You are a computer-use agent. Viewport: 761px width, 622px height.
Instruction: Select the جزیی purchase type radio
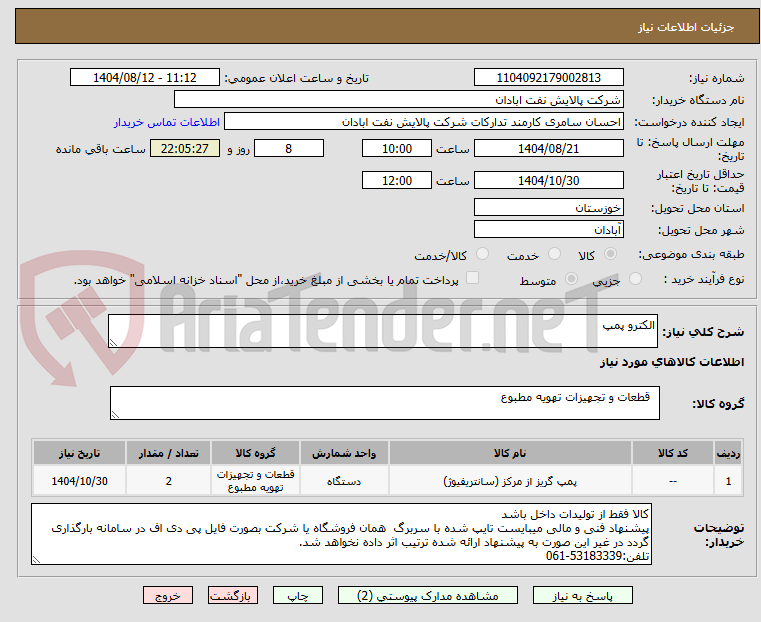click(x=635, y=279)
